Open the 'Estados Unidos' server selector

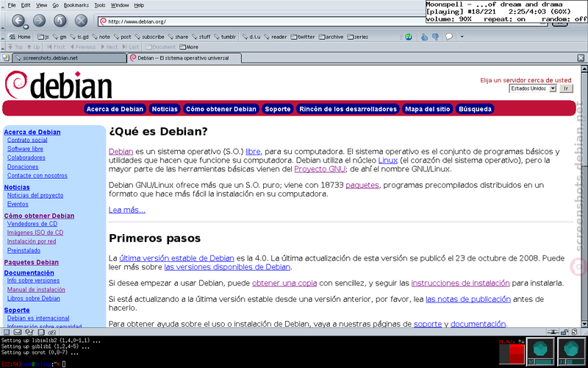[532, 88]
